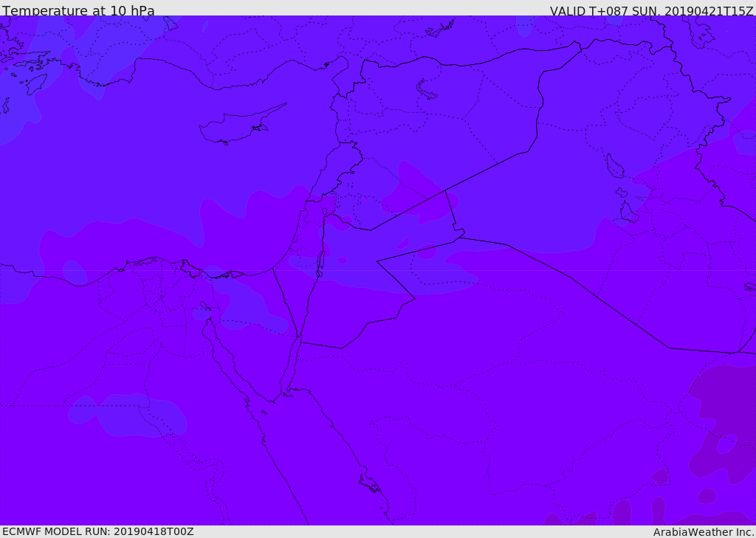Click the blue-tinted area over western Turkey

(x=106, y=53)
